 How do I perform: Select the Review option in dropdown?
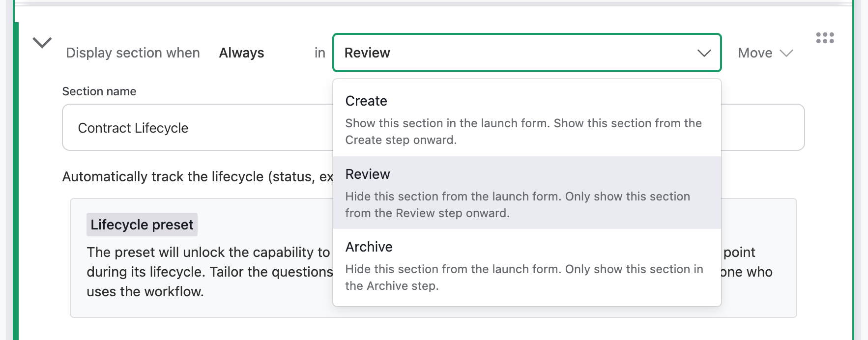(x=527, y=193)
